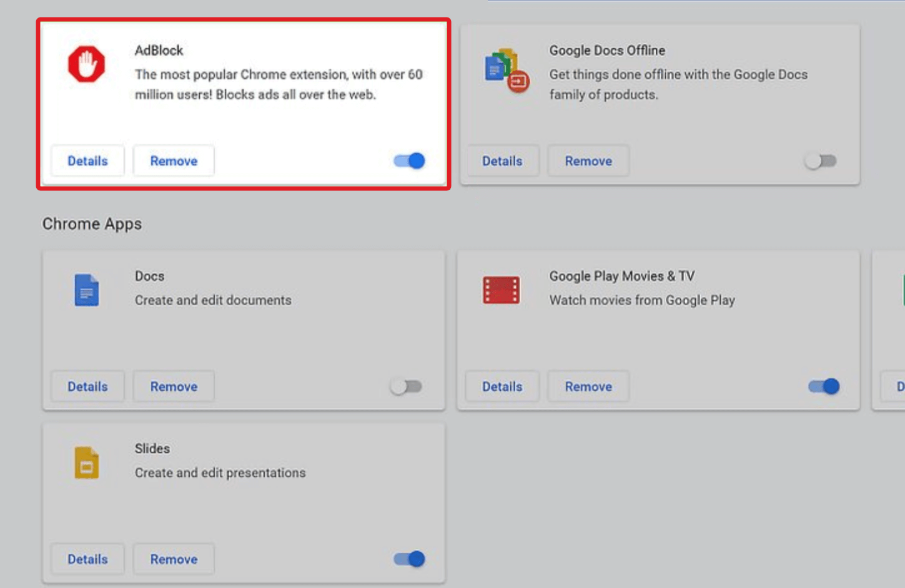Screen dimensions: 905x588
Task: Click the Google Play Movies & TV title
Action: (x=622, y=276)
